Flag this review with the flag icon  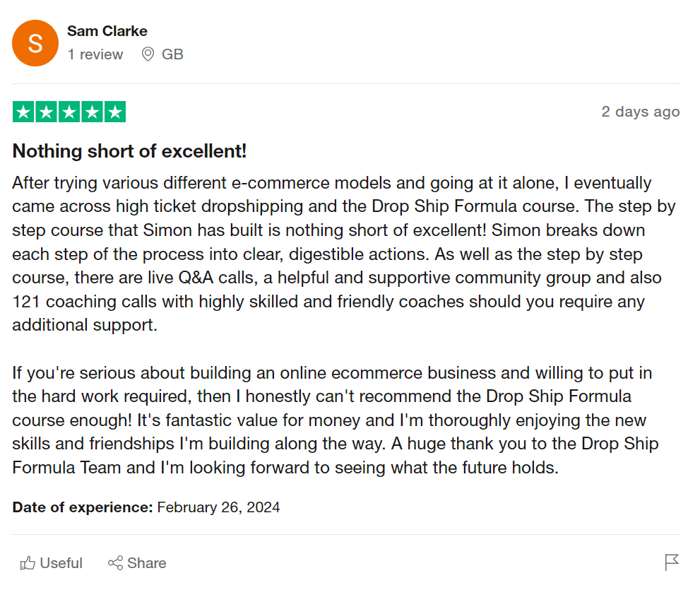(x=672, y=562)
